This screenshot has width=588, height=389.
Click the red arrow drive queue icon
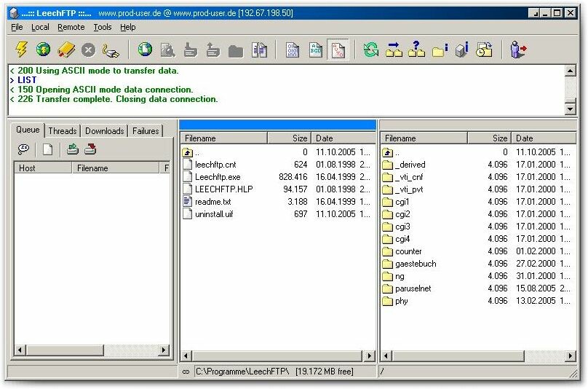pos(90,149)
